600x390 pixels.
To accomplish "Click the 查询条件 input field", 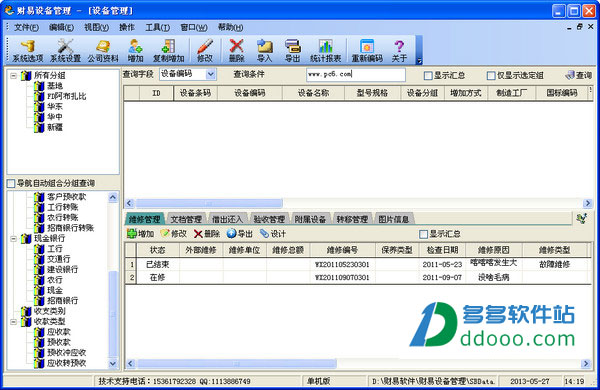I will 356,75.
